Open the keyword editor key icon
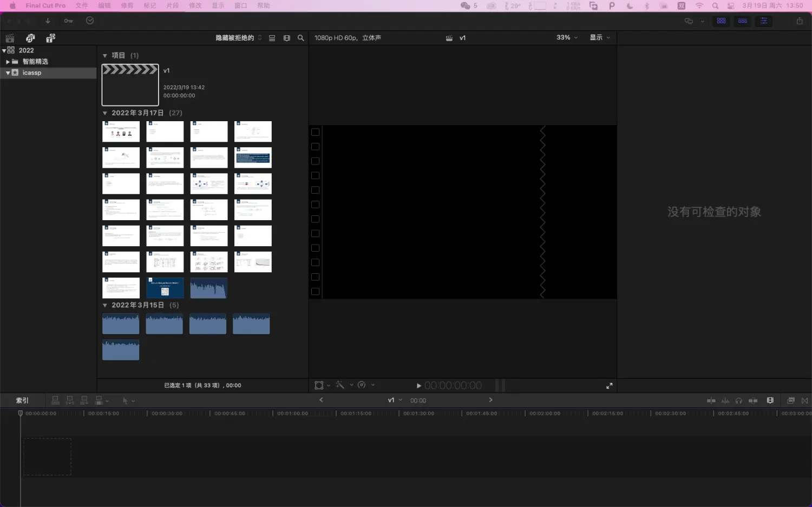The width and height of the screenshot is (812, 507). (68, 21)
